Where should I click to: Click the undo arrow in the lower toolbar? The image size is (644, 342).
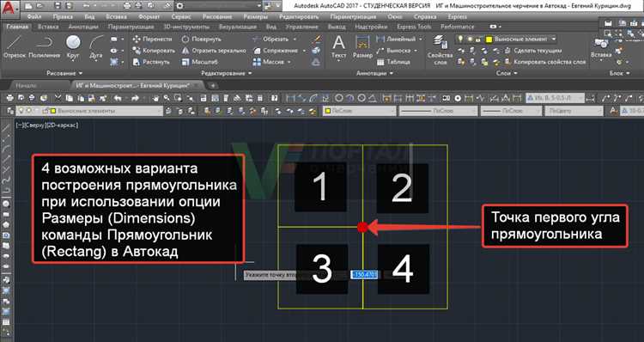(118, 98)
